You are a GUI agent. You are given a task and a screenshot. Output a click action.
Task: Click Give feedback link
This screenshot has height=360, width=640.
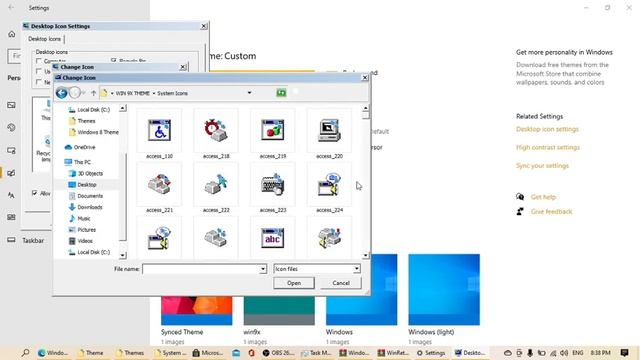click(551, 211)
